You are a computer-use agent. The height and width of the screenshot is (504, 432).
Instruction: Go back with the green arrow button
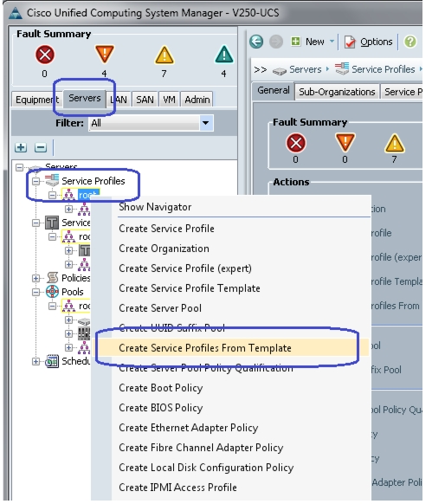click(256, 42)
